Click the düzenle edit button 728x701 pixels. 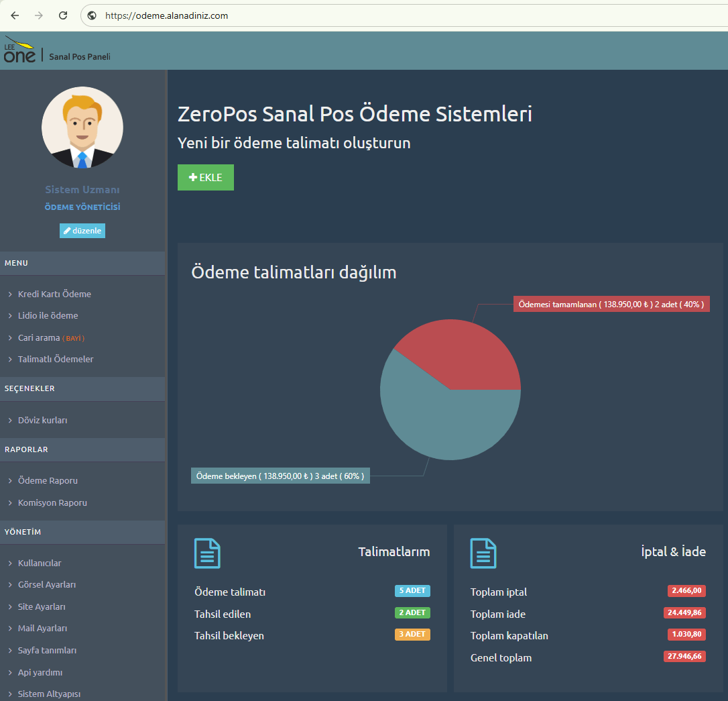(x=82, y=231)
